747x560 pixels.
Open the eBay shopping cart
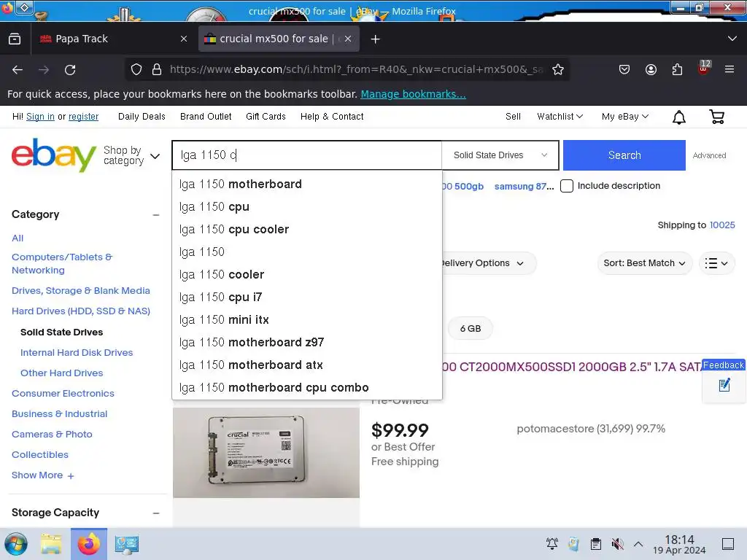717,117
